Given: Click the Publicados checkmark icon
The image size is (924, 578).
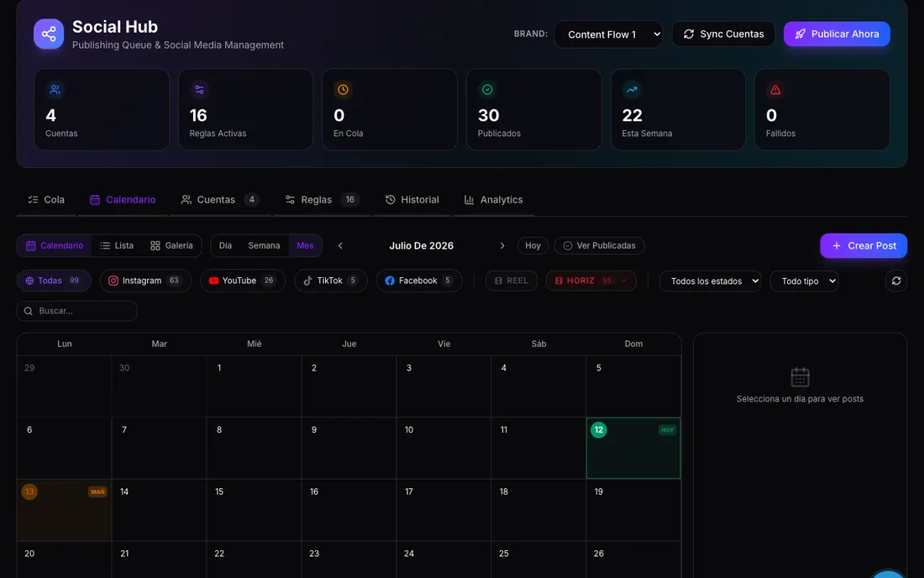Looking at the screenshot, I should (x=487, y=90).
